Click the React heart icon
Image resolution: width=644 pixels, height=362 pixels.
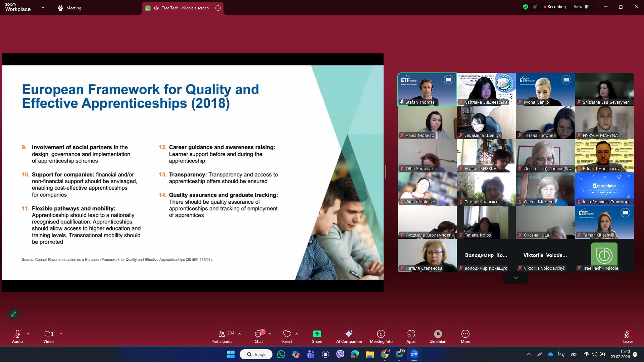click(287, 337)
